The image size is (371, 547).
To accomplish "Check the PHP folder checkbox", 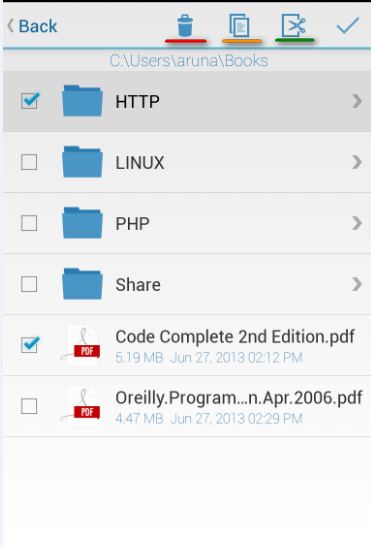I will pos(29,223).
